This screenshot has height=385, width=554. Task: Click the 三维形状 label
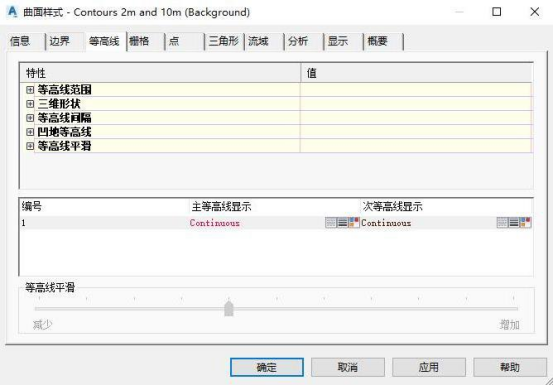(x=59, y=104)
